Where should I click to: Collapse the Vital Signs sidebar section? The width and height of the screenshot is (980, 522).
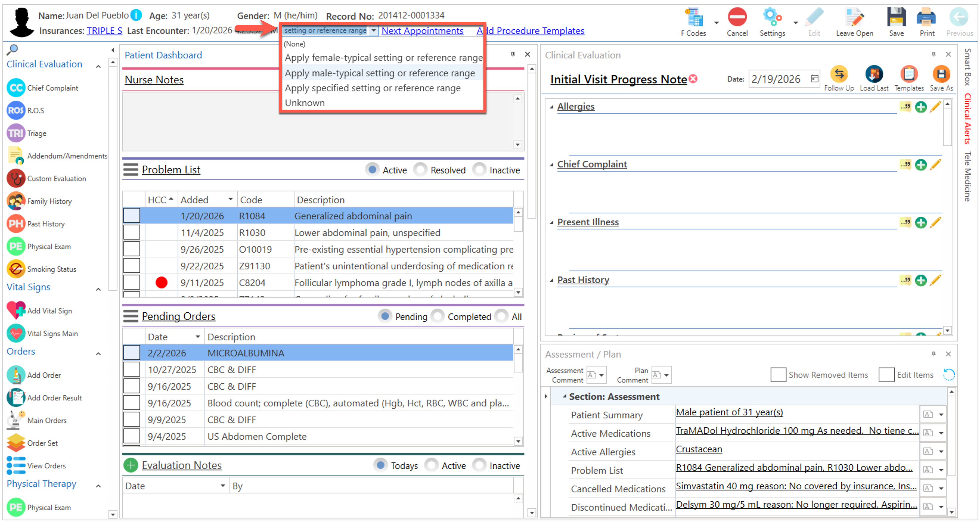click(x=98, y=289)
